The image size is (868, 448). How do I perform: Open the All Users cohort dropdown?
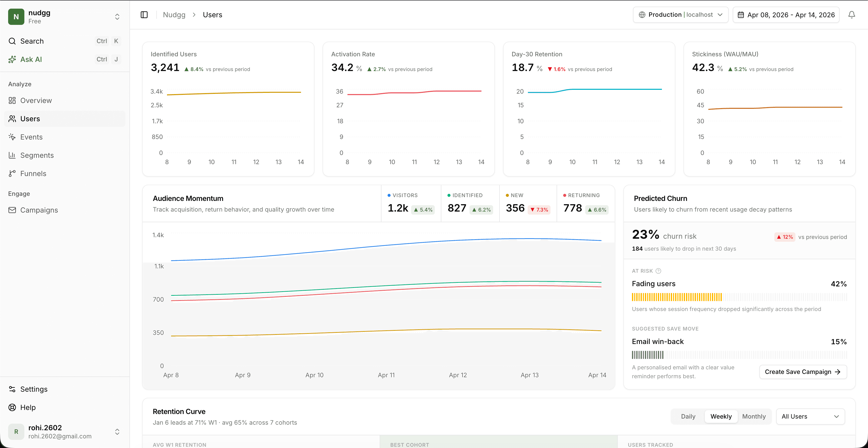[x=810, y=416]
